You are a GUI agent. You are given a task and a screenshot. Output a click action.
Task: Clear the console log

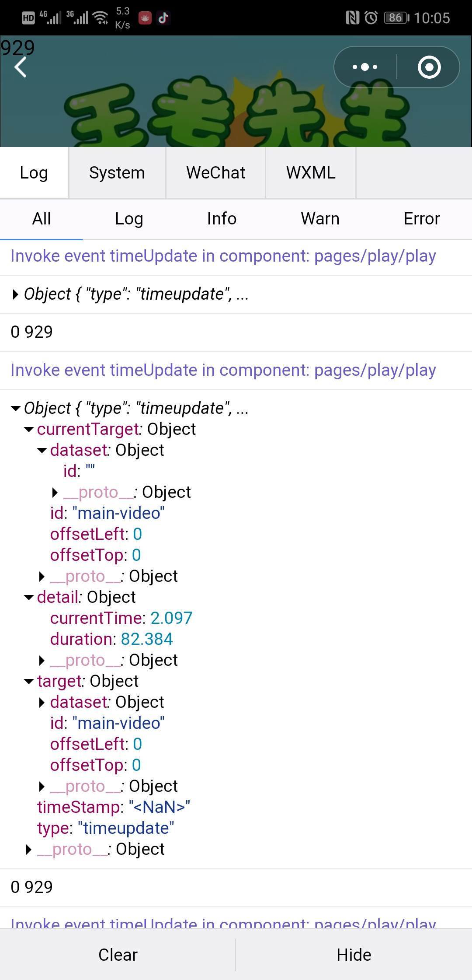pyautogui.click(x=118, y=955)
